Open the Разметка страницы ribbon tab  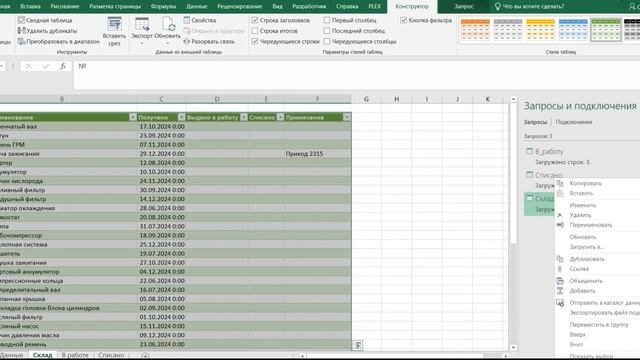point(115,7)
